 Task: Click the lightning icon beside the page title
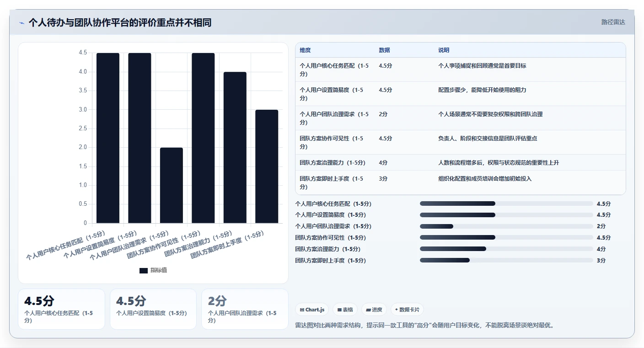[x=22, y=23]
